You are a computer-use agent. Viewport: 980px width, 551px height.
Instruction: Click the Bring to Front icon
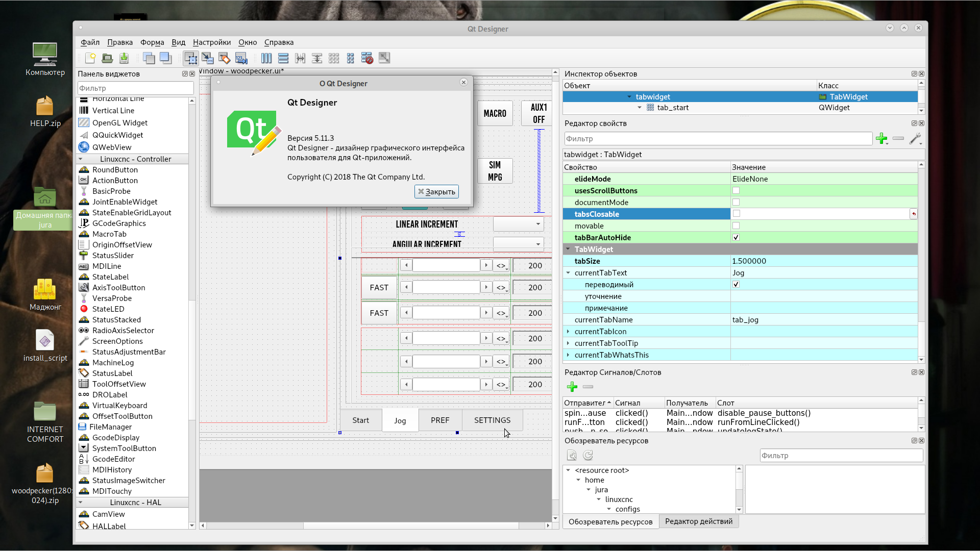point(166,58)
